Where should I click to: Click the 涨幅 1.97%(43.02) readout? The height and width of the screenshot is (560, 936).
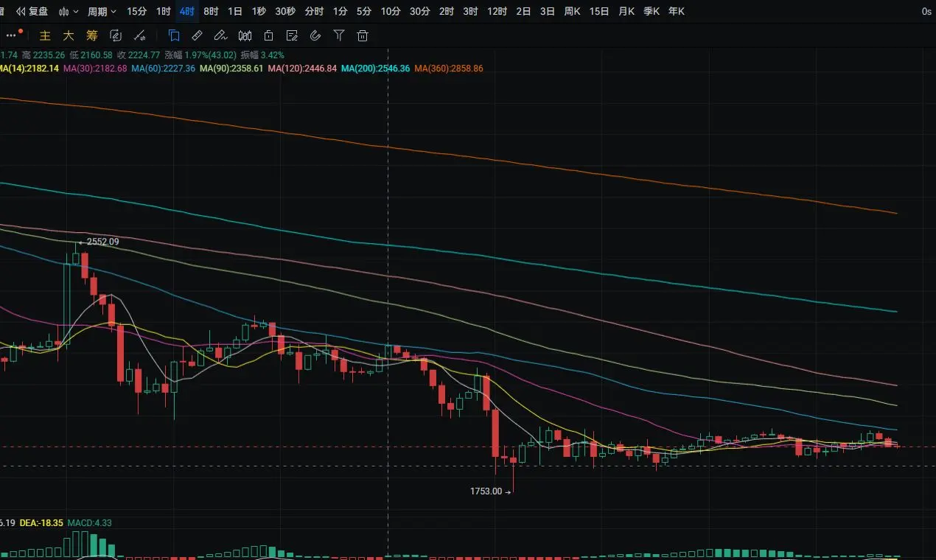pos(200,55)
